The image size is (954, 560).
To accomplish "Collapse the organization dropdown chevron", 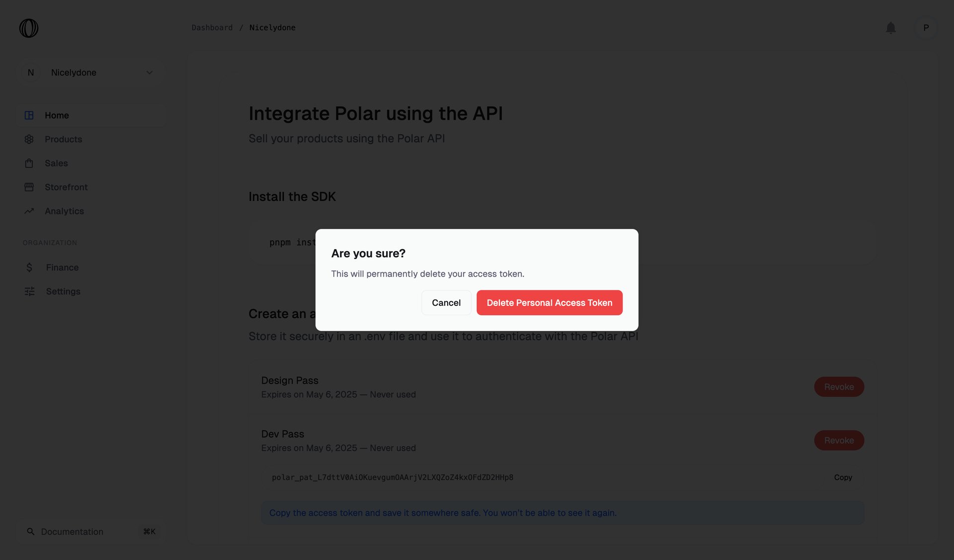I will pyautogui.click(x=149, y=72).
